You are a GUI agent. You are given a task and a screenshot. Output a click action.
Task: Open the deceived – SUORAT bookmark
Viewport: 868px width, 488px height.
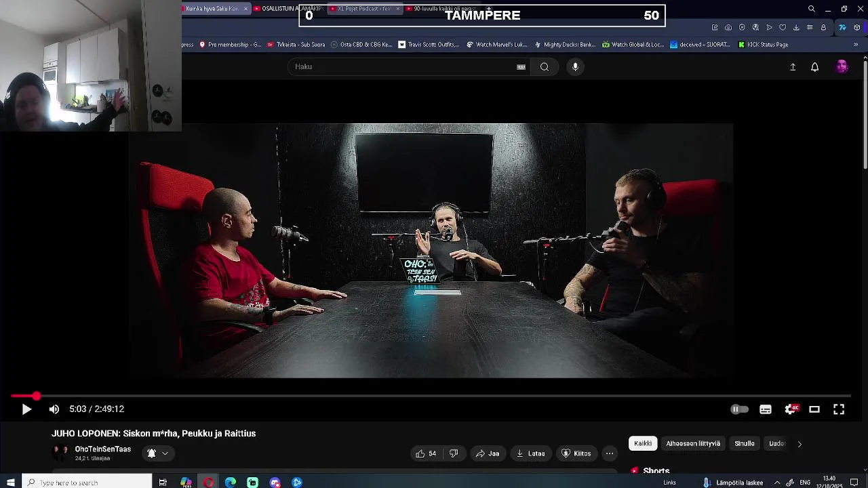(x=700, y=45)
